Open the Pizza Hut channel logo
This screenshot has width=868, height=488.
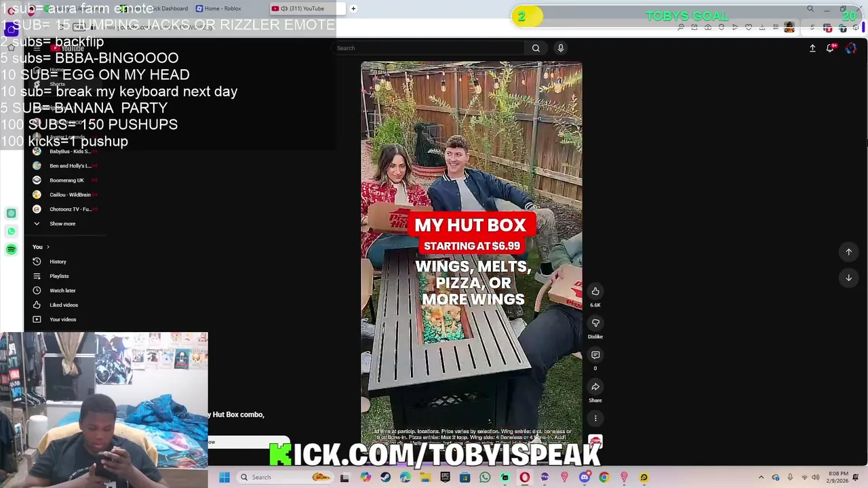pos(595,442)
